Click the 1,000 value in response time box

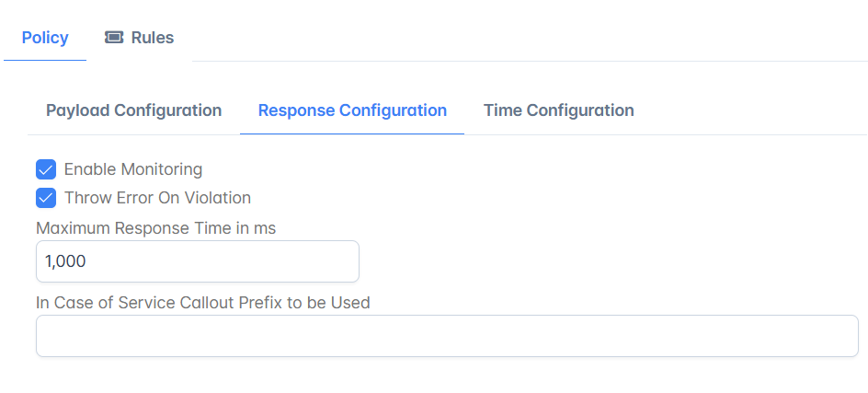(66, 261)
